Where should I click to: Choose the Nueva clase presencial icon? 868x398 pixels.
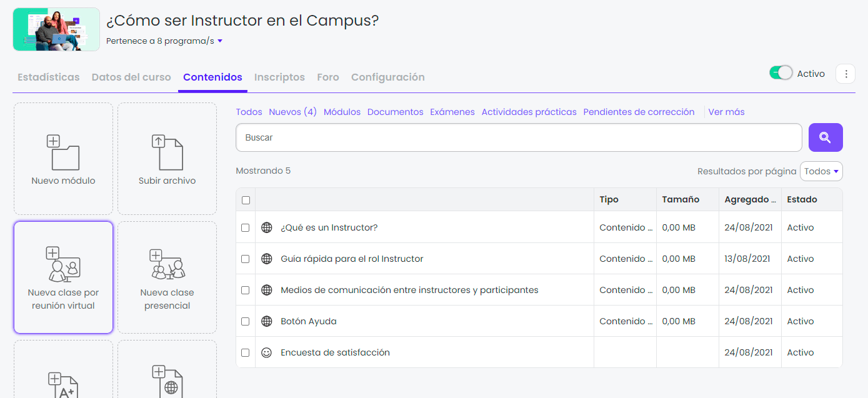coord(167,264)
